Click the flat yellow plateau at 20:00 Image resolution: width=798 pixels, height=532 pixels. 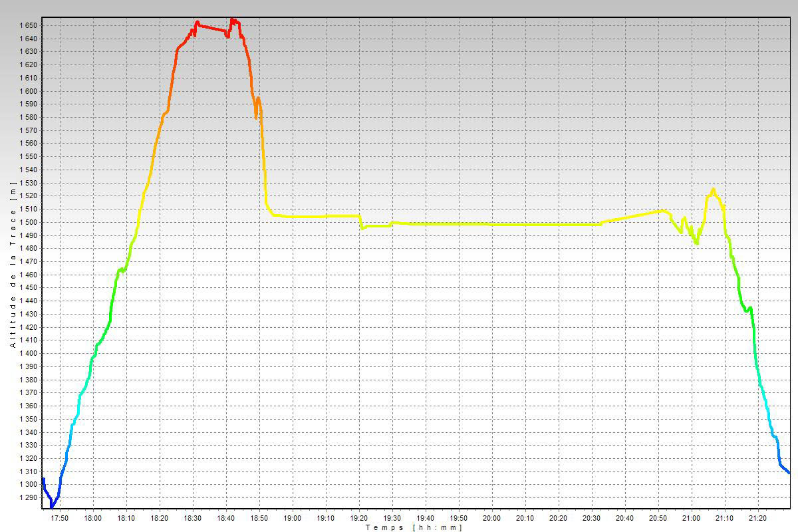tap(492, 225)
